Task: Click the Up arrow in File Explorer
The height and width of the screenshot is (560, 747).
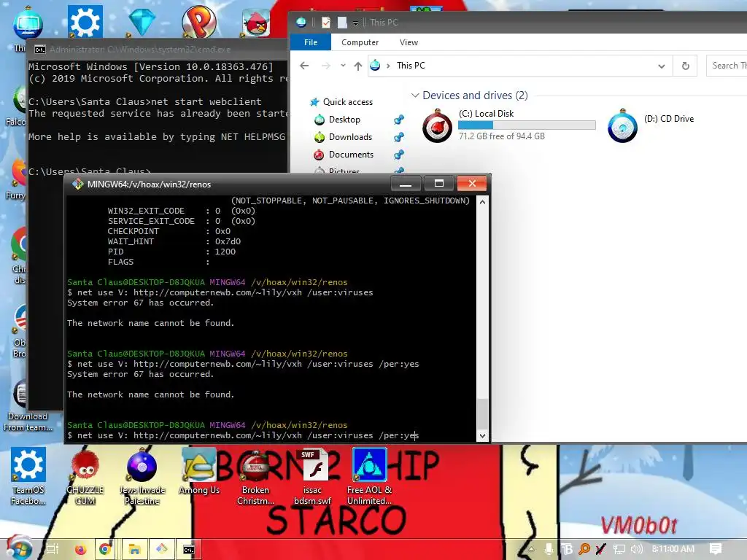Action: pos(358,66)
